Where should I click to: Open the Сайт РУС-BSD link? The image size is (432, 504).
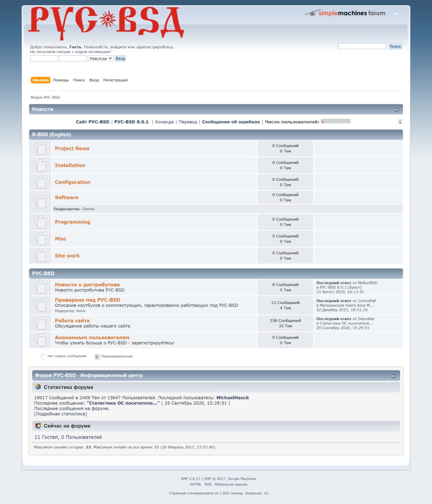click(93, 122)
